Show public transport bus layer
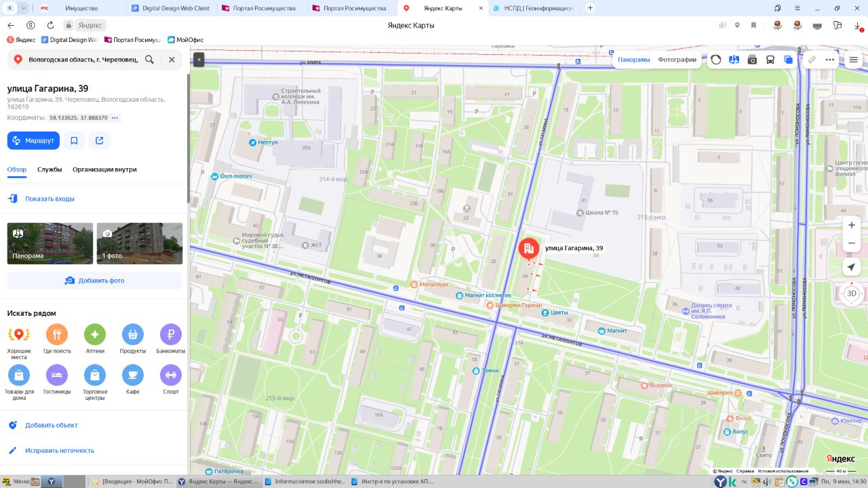868x488 pixels. point(770,60)
